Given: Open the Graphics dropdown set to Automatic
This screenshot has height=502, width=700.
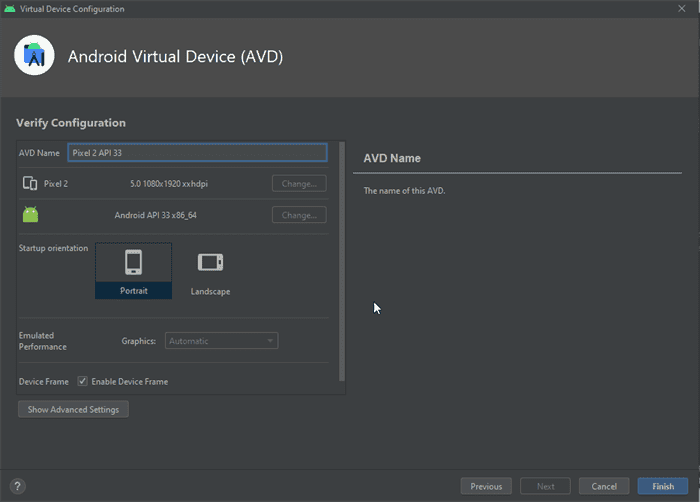Looking at the screenshot, I should coord(221,341).
